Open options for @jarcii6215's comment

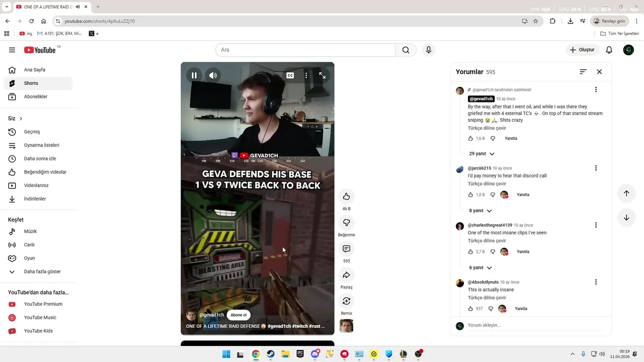click(596, 168)
